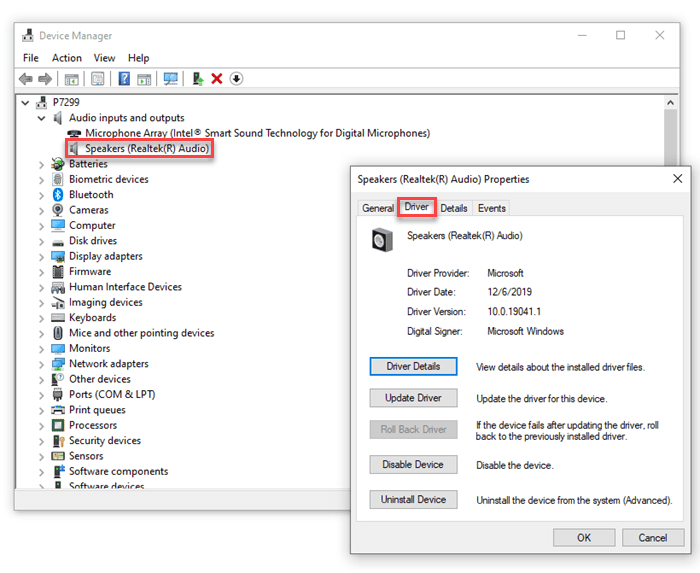This screenshot has width=700, height=573.
Task: Dismiss the dialog with Cancel
Action: point(653,538)
